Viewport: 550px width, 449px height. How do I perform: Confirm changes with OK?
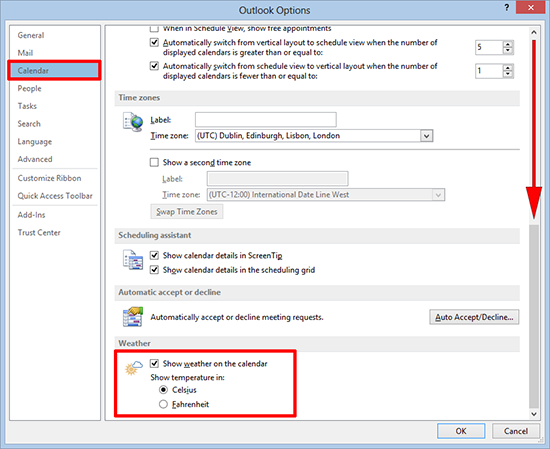pyautogui.click(x=461, y=431)
